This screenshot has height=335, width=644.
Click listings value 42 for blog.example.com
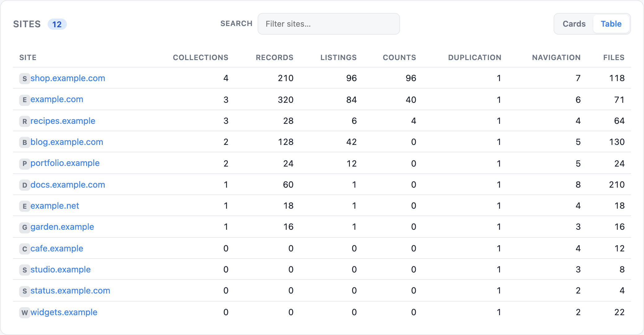[351, 142]
